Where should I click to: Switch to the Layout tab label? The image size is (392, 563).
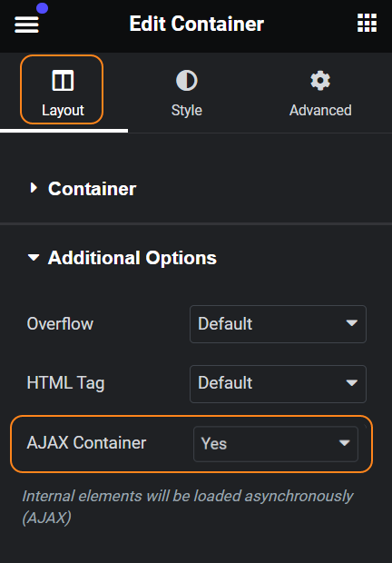pos(63,110)
